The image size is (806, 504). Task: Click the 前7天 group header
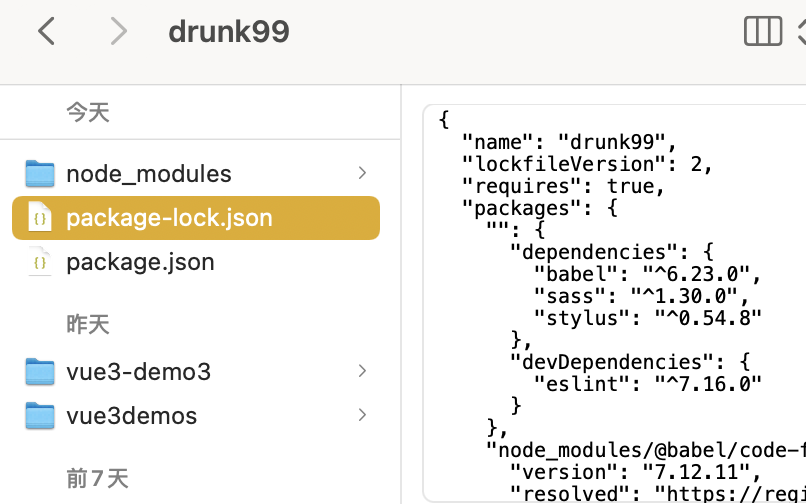coord(97,478)
